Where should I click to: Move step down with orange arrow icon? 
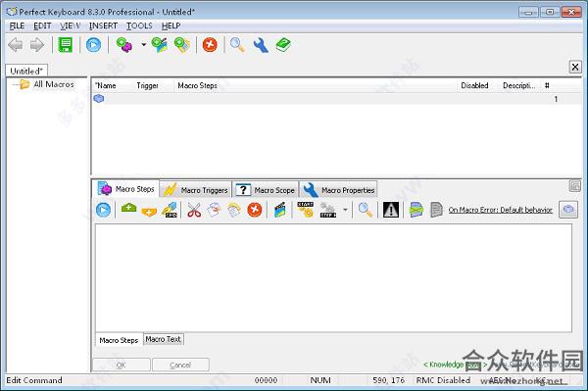point(149,212)
